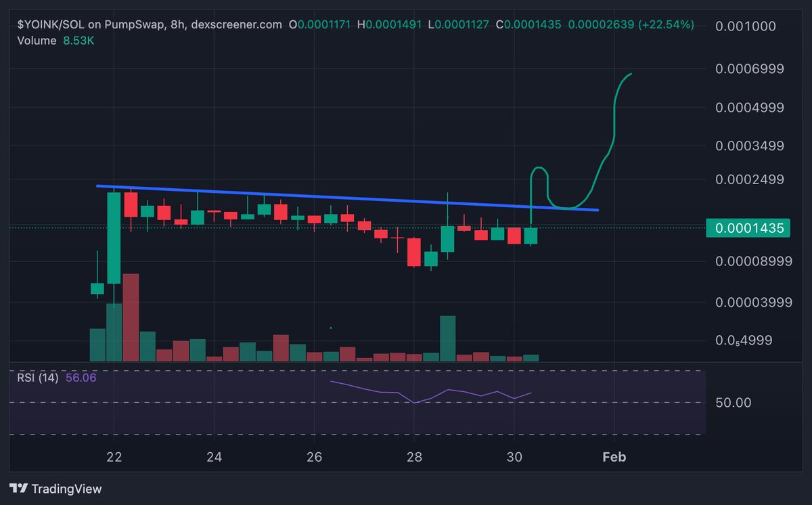Click the green current price tag 0.0001435
The width and height of the screenshot is (812, 505).
pyautogui.click(x=747, y=228)
